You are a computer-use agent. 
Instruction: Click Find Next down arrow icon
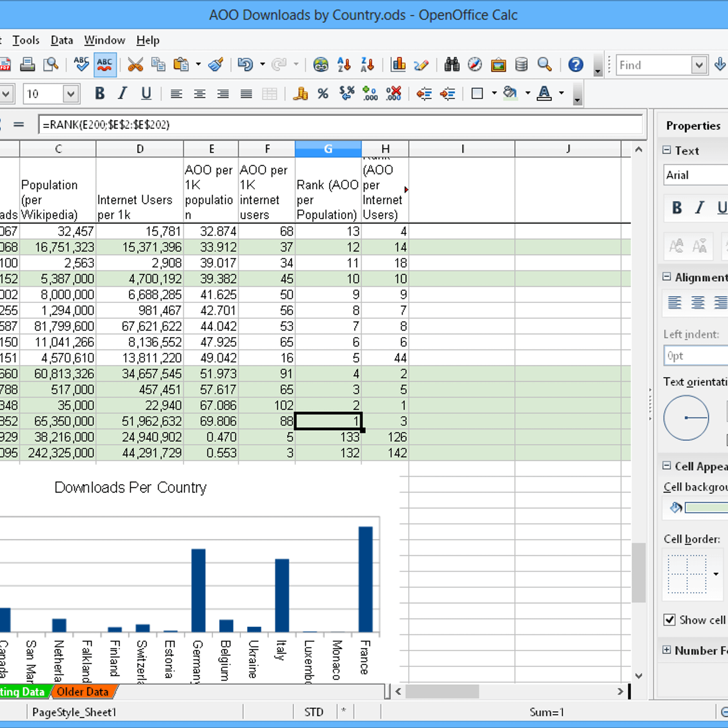[720, 65]
